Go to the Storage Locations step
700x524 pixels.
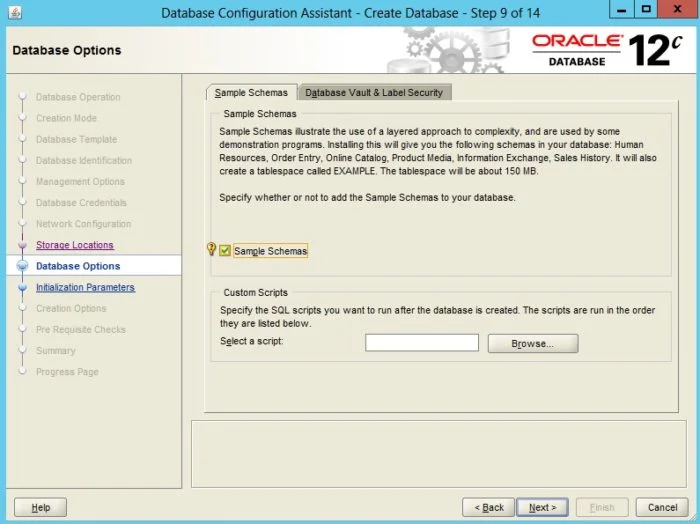(x=75, y=245)
